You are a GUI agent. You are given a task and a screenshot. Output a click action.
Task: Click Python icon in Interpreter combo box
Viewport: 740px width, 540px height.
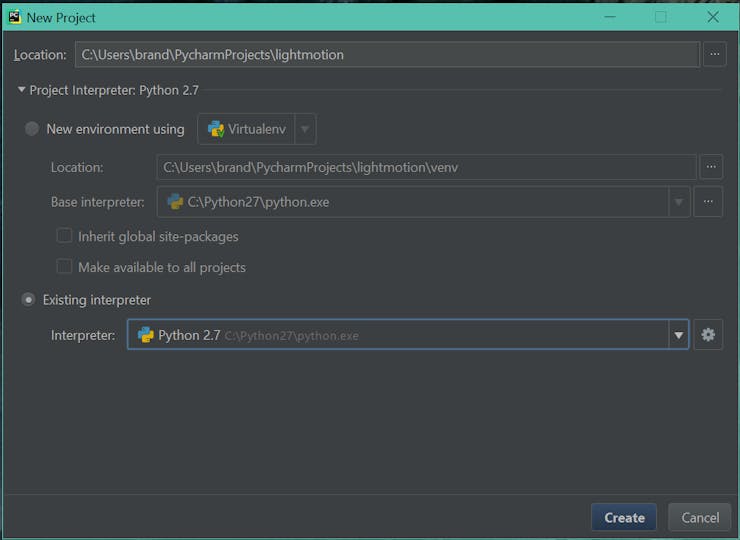[x=145, y=335]
